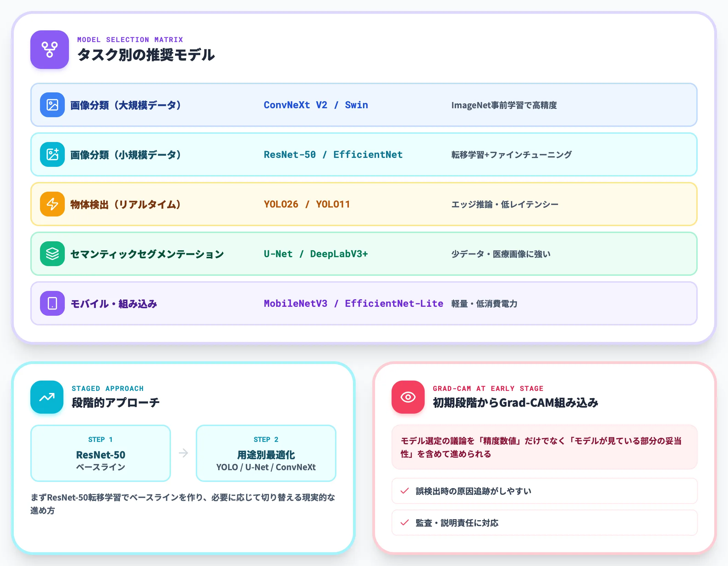Click the red eye Grad-CAM icon
Screen dimensions: 728x566
point(408,397)
